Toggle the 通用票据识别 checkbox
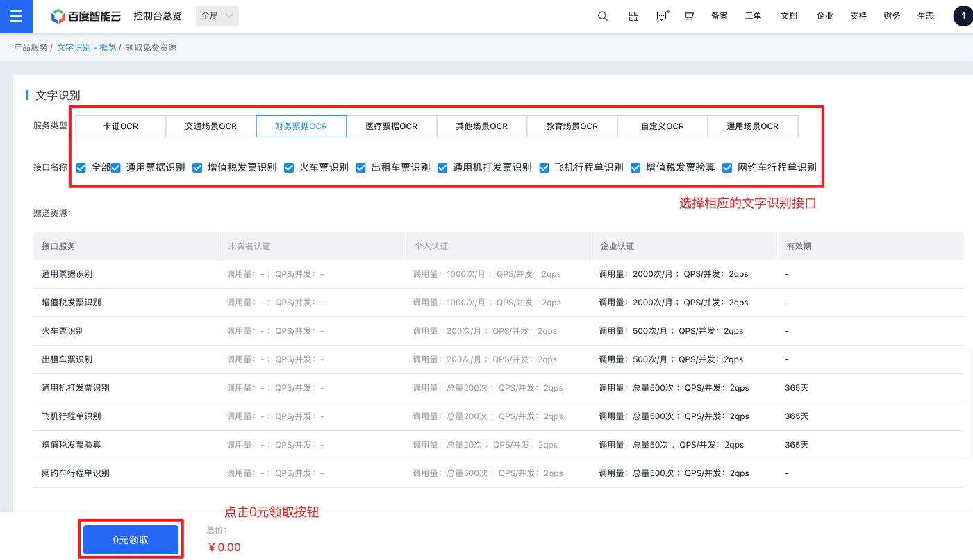Screen dimensions: 973x560 click(x=115, y=168)
